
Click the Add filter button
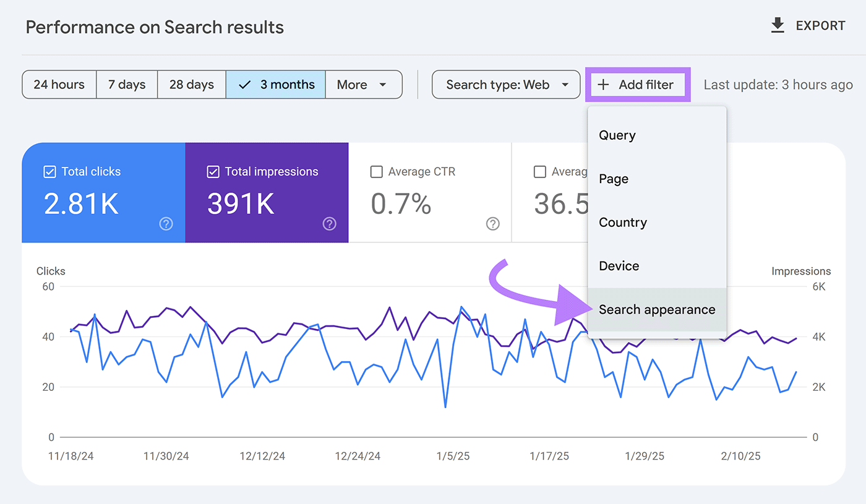click(638, 85)
